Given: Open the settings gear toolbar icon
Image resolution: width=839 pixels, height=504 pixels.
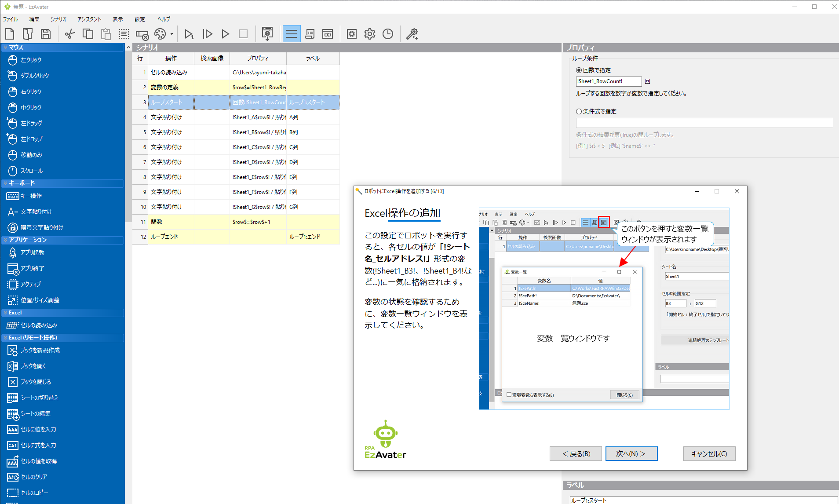Looking at the screenshot, I should tap(369, 34).
